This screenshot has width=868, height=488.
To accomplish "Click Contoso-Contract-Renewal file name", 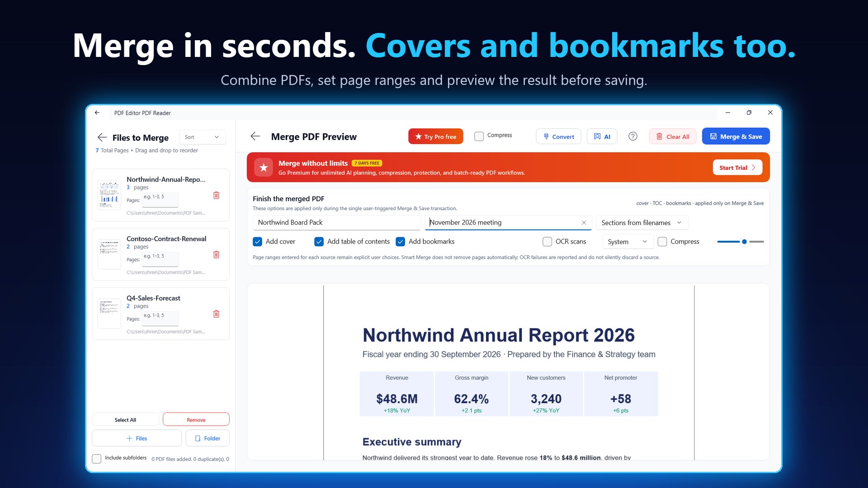I will click(x=166, y=239).
